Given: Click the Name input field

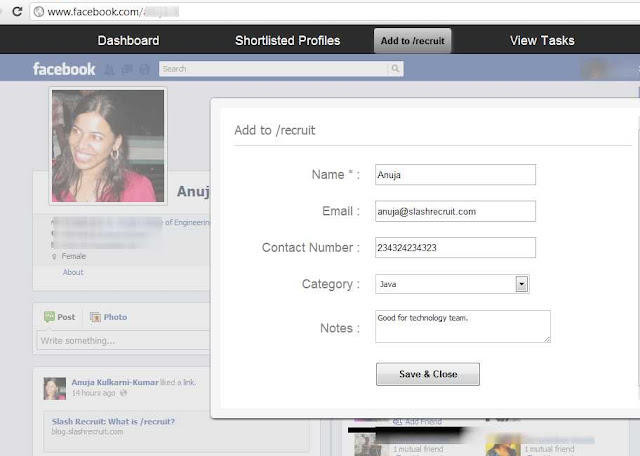Looking at the screenshot, I should (455, 175).
